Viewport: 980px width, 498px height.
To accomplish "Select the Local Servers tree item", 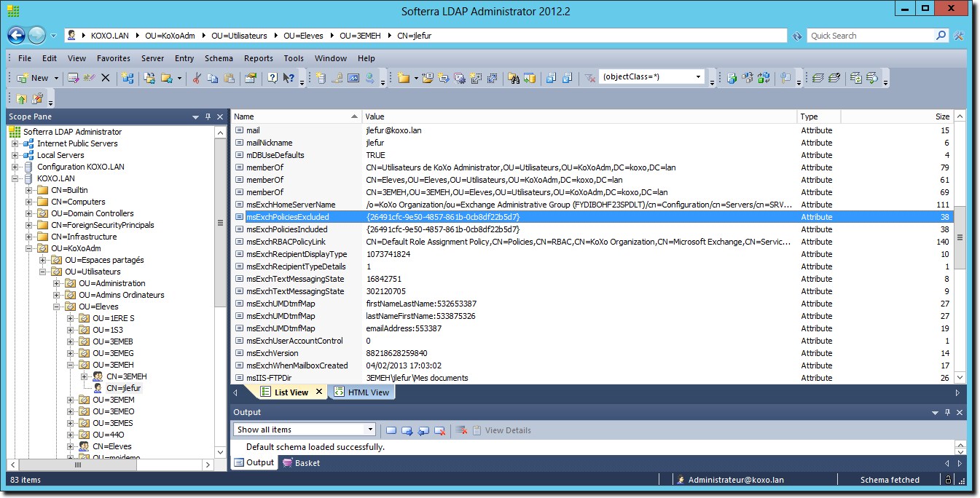I will (60, 155).
